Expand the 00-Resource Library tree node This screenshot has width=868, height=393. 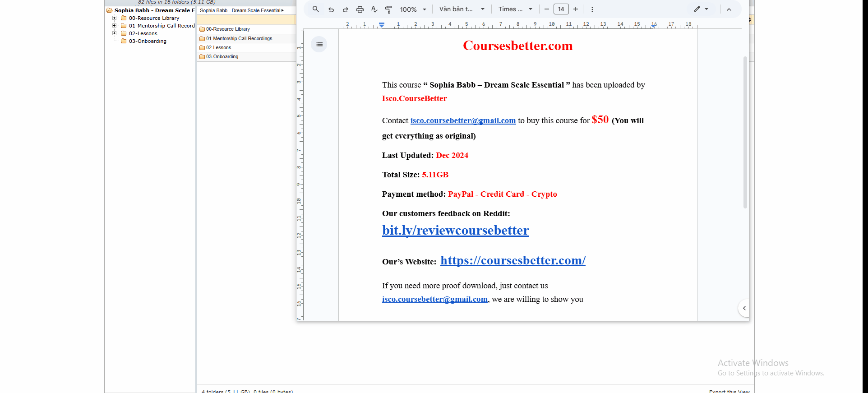pos(115,18)
